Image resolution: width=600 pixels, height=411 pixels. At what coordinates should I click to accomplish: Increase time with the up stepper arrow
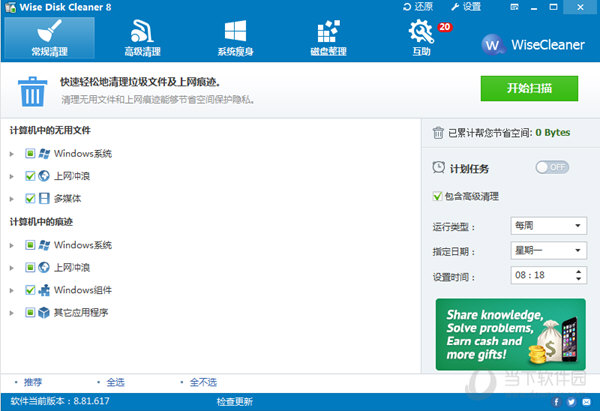coord(578,271)
